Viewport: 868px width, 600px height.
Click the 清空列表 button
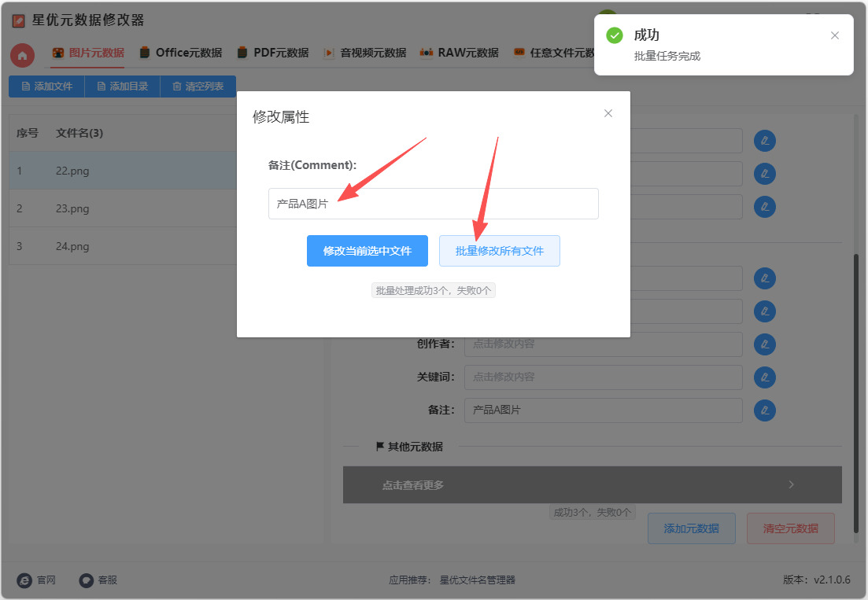(198, 87)
